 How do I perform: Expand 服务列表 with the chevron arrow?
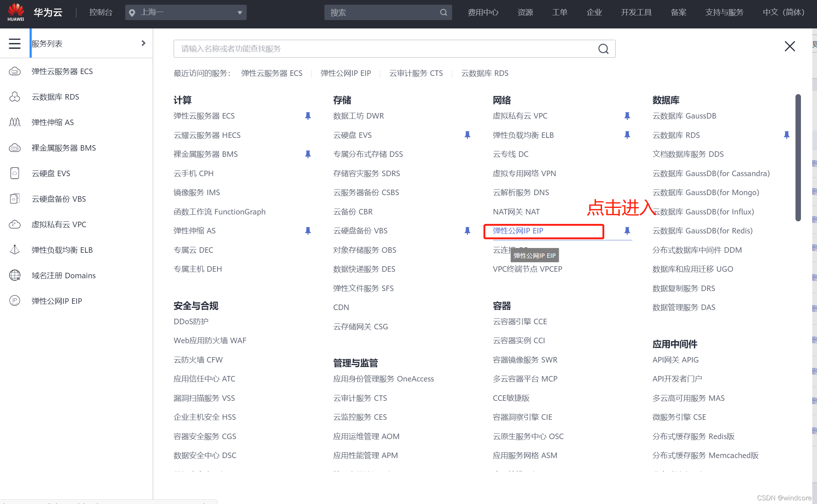(143, 43)
